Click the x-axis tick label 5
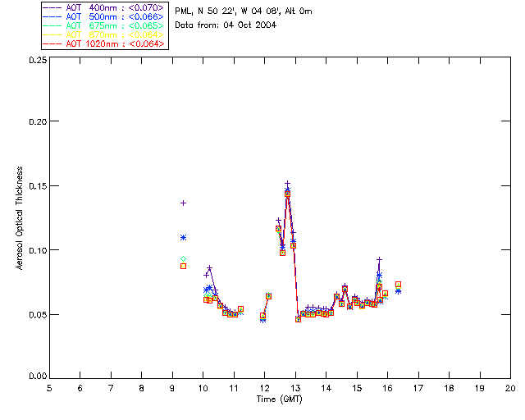 click(x=49, y=388)
